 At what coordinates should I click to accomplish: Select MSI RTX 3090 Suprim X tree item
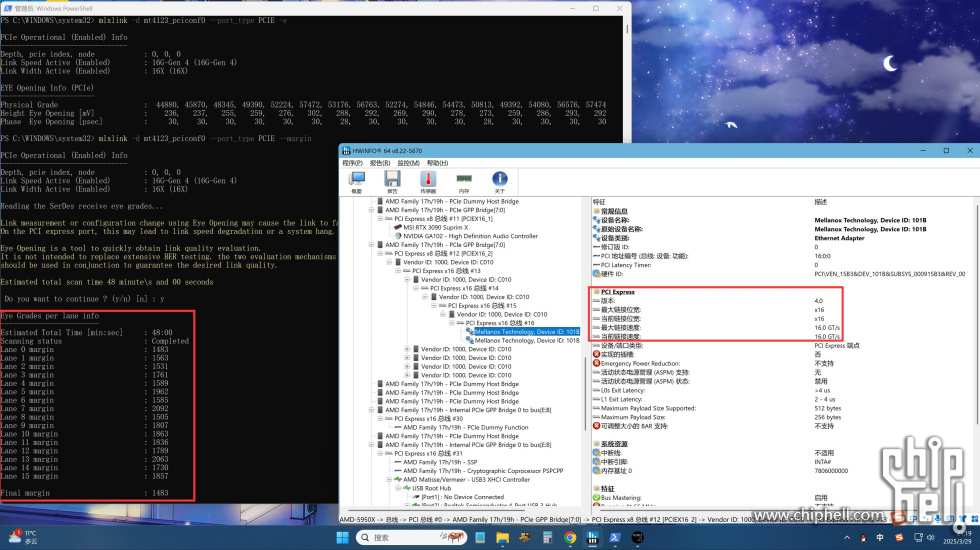(x=435, y=228)
